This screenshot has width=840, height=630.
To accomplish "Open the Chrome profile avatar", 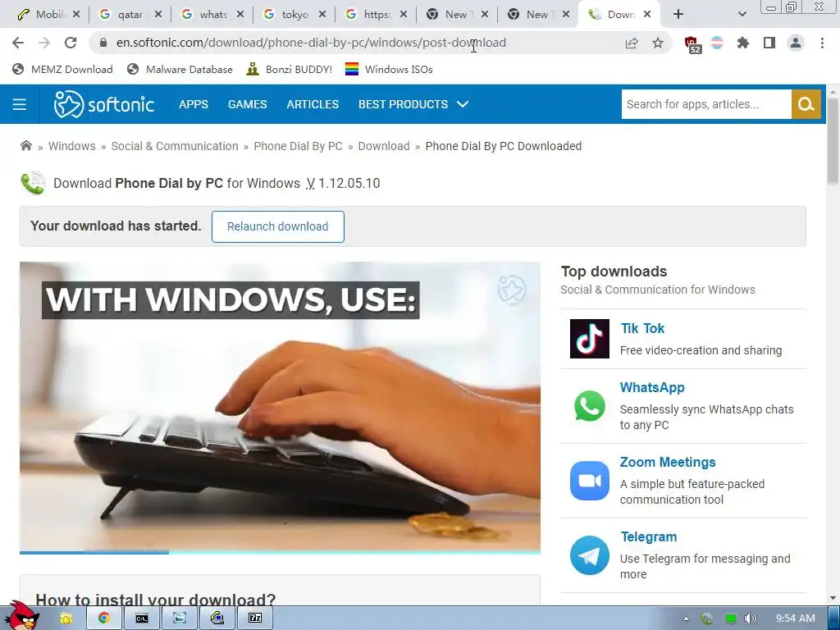I will pyautogui.click(x=796, y=43).
